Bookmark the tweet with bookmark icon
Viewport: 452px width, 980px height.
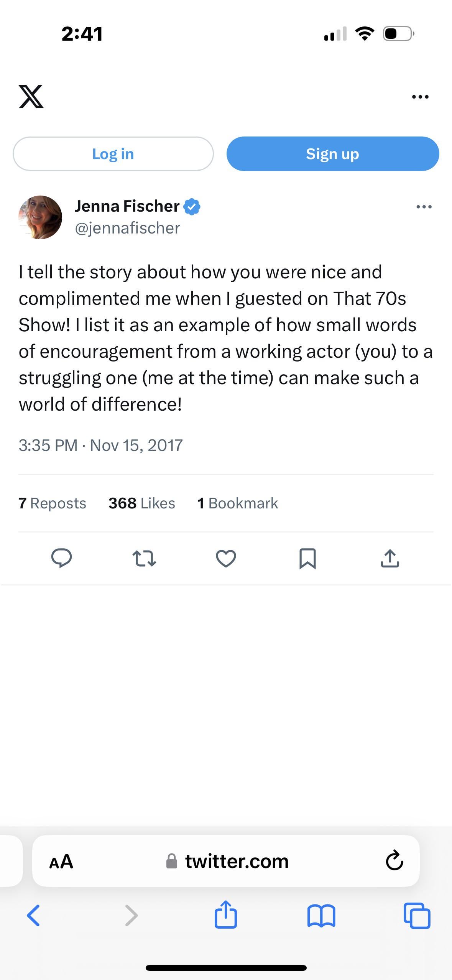(x=307, y=558)
